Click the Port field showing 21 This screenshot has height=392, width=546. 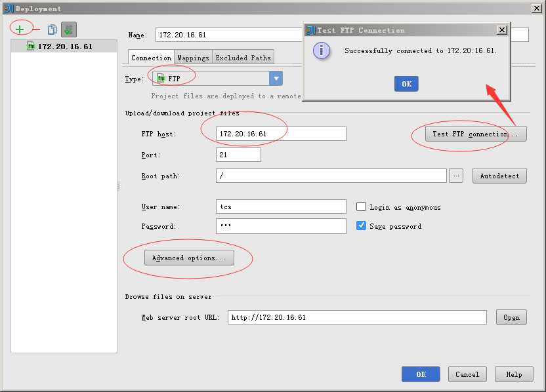click(x=238, y=155)
